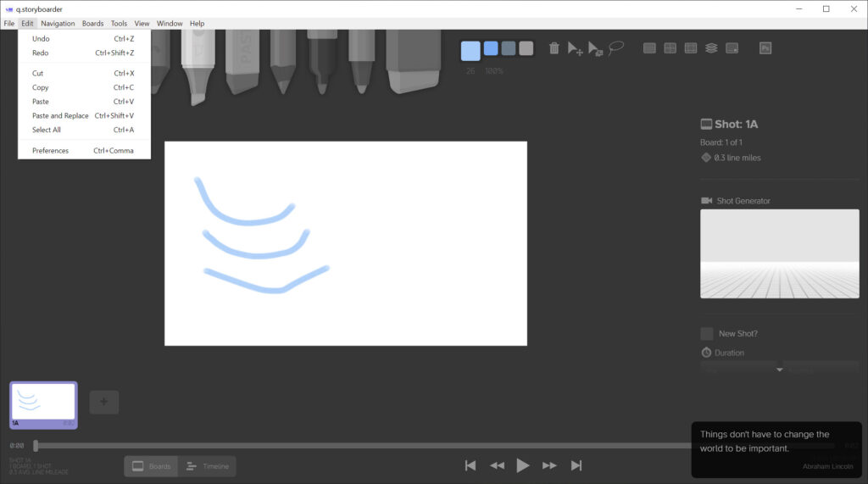
Task: Toggle the thirds guide overlay
Action: (690, 48)
